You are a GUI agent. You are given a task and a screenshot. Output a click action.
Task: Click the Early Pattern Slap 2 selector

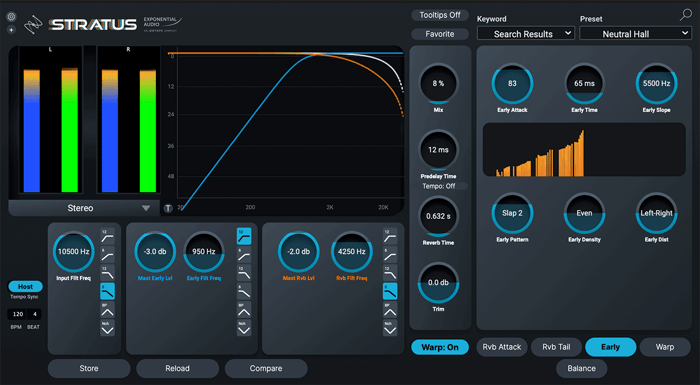[512, 213]
